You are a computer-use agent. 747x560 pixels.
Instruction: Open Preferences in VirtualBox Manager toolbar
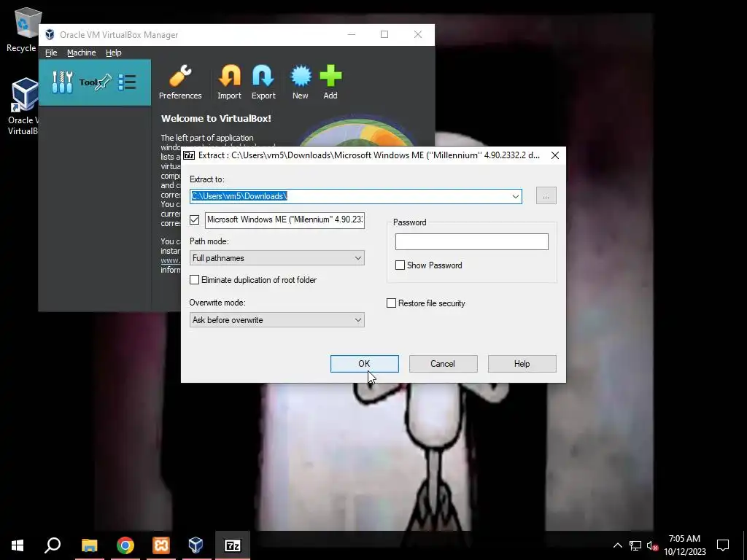coord(180,82)
